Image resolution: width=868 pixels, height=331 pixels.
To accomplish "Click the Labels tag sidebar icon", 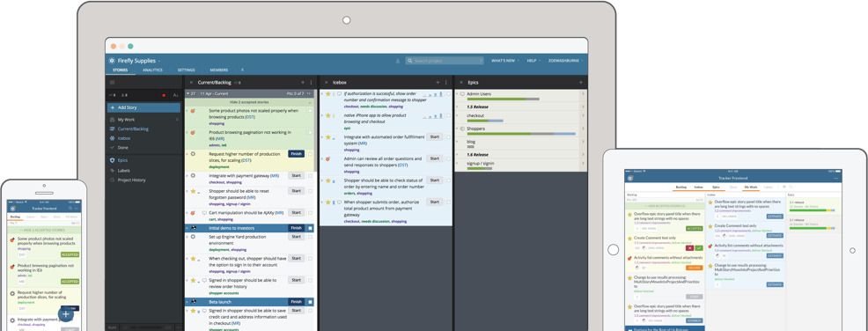I will click(x=113, y=171).
